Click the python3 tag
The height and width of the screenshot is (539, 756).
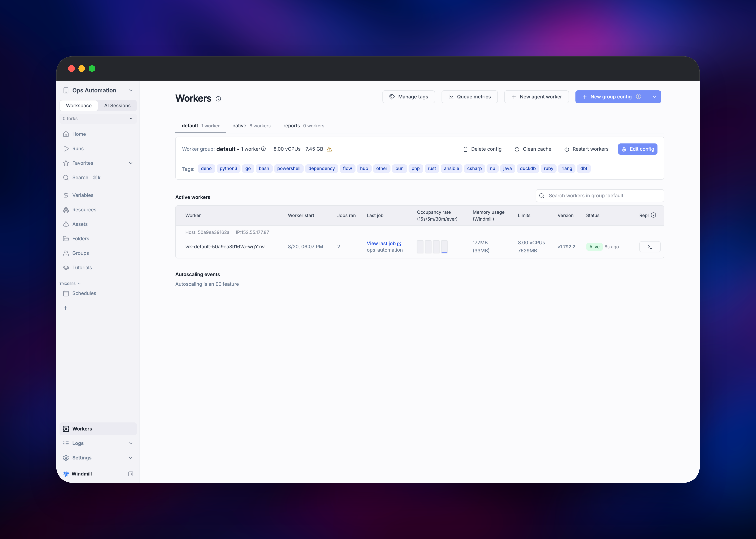coord(228,169)
